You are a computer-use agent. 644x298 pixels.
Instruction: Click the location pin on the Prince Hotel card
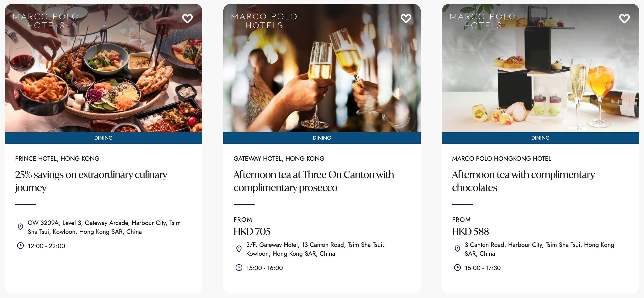(x=21, y=227)
